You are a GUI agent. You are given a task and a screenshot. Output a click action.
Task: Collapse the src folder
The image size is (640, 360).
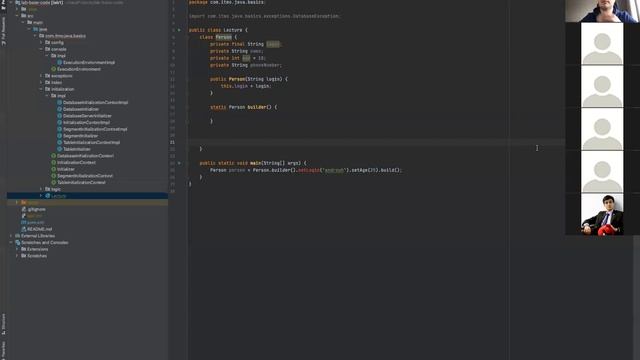17,16
